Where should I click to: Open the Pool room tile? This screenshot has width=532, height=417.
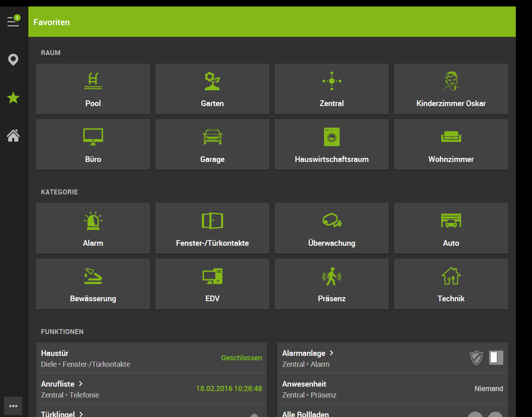[x=93, y=89]
